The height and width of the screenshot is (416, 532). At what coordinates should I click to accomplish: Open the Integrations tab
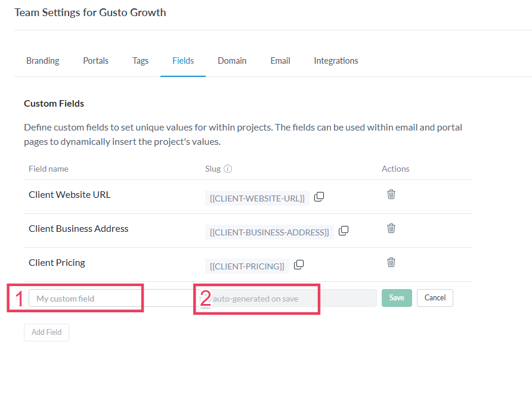(x=336, y=61)
